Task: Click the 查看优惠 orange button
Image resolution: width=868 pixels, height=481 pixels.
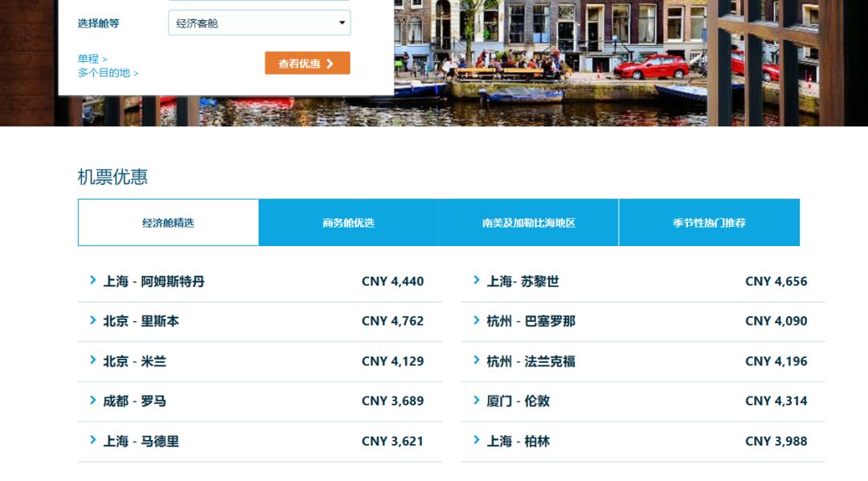Action: point(308,63)
